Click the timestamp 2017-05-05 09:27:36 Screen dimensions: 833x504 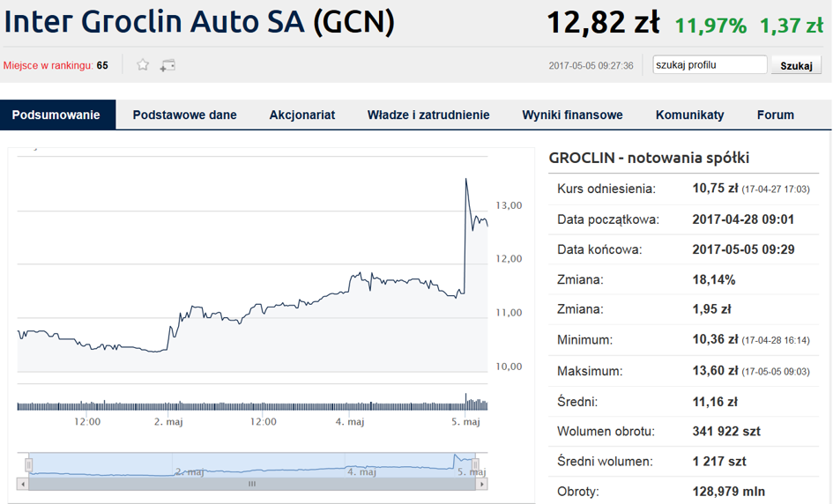tap(591, 65)
